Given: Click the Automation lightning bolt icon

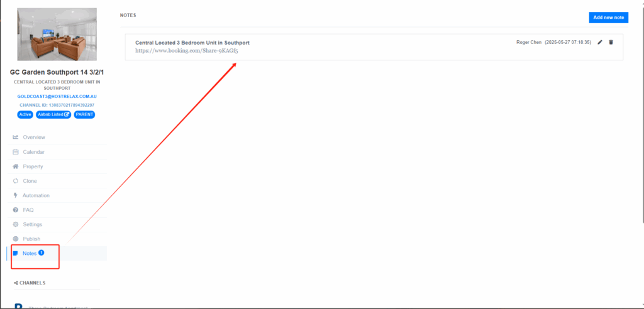Looking at the screenshot, I should click(16, 195).
